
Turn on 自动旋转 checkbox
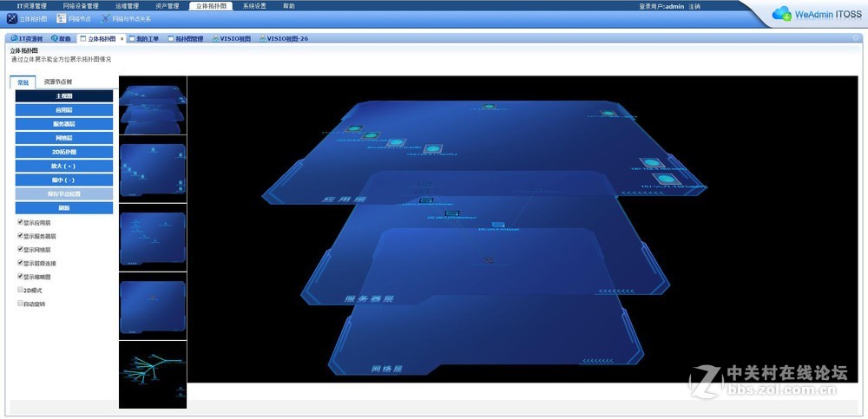click(21, 304)
